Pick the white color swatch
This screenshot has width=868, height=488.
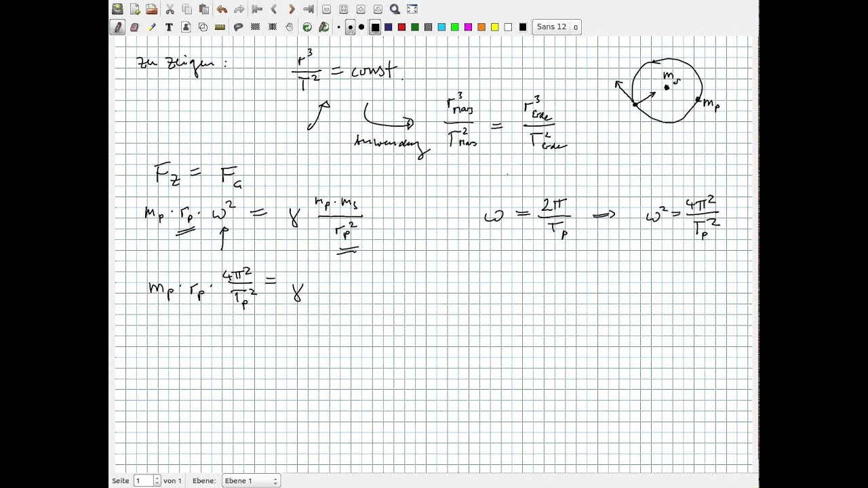point(508,27)
